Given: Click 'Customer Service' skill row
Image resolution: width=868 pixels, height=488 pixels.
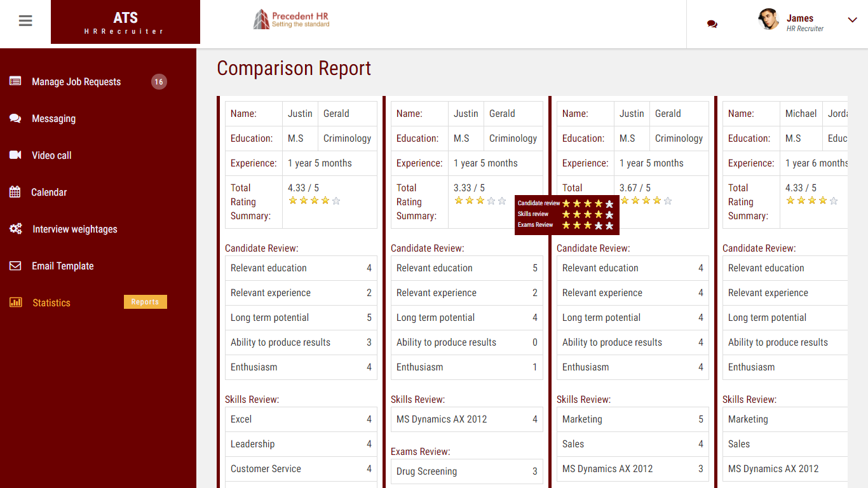Looking at the screenshot, I should (301, 469).
